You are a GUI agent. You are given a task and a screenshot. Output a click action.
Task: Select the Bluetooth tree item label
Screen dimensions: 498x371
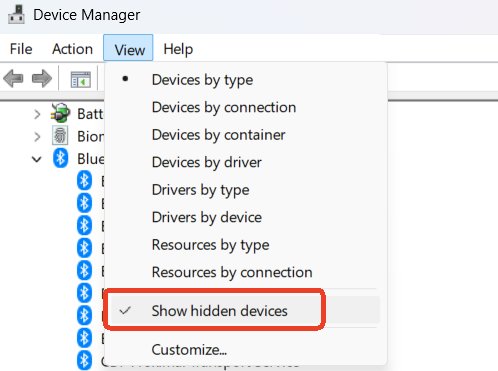click(x=90, y=159)
